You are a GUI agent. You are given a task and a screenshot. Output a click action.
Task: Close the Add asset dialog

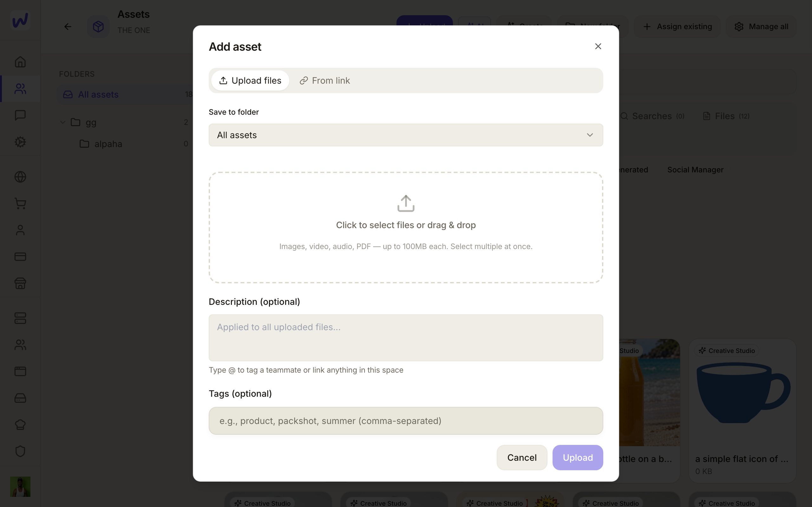[x=598, y=46]
